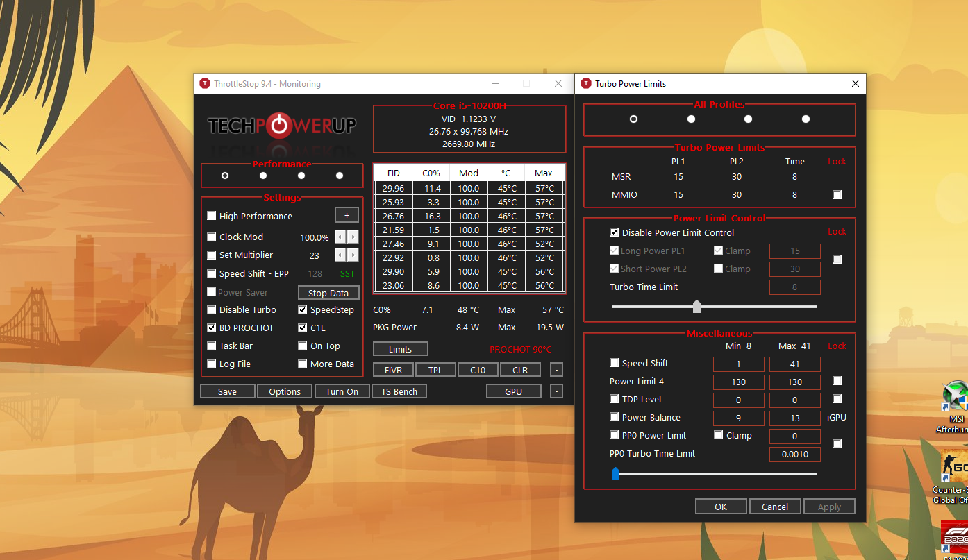Screen dimensions: 968x560
Task: Launch TS Bench
Action: 399,391
